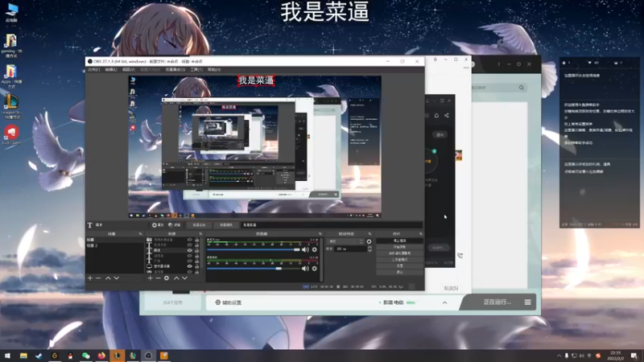
Task: Enable 工作室模式 in OBS controls
Action: click(399, 260)
